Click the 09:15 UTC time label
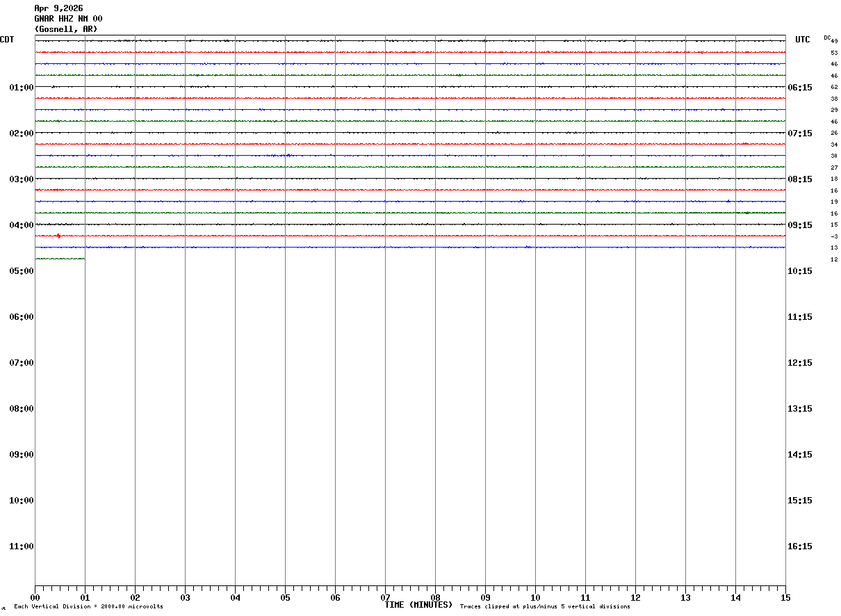 click(800, 225)
